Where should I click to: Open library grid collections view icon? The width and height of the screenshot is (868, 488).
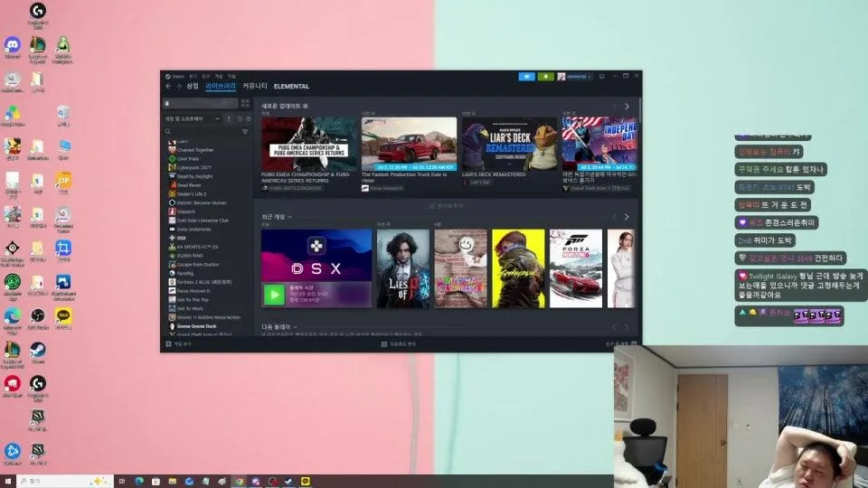click(245, 103)
